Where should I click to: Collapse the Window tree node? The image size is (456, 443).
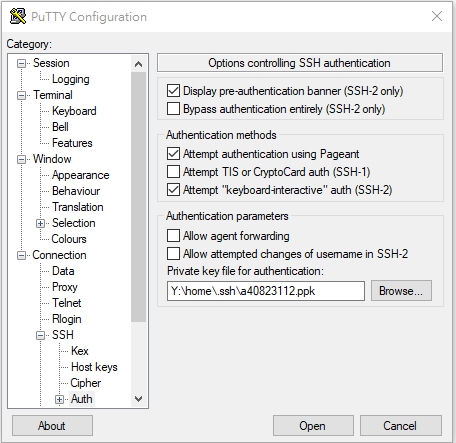tap(21, 159)
